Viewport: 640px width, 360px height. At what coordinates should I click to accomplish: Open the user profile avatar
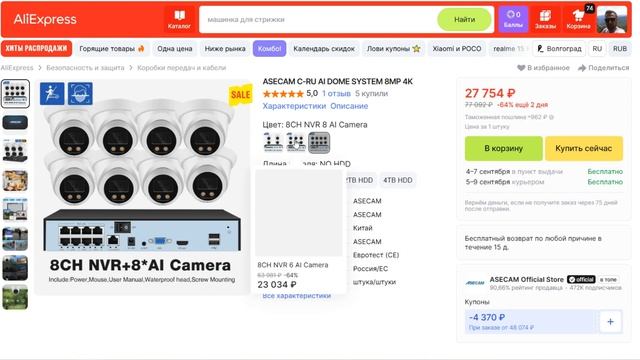pos(611,19)
